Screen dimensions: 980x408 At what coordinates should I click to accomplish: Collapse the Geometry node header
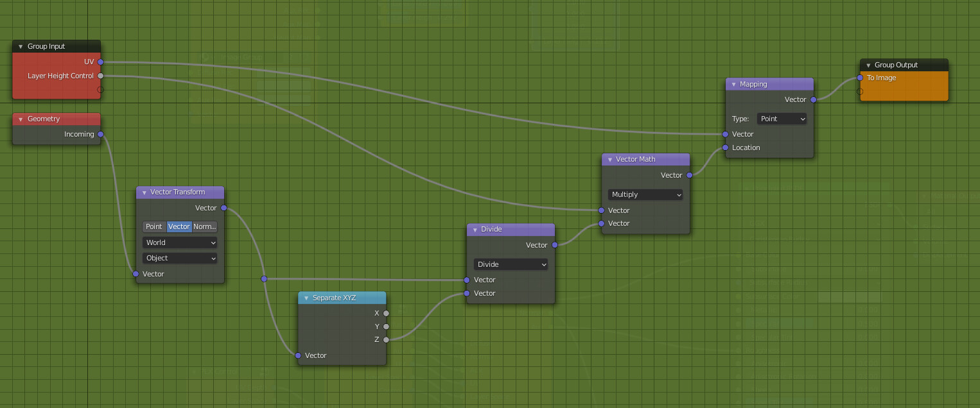[x=20, y=119]
